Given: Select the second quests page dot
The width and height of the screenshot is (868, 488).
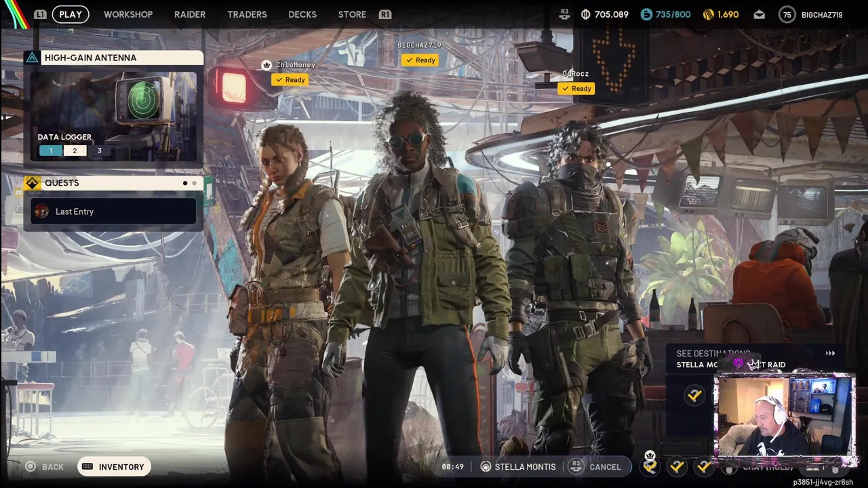Looking at the screenshot, I should click(194, 183).
